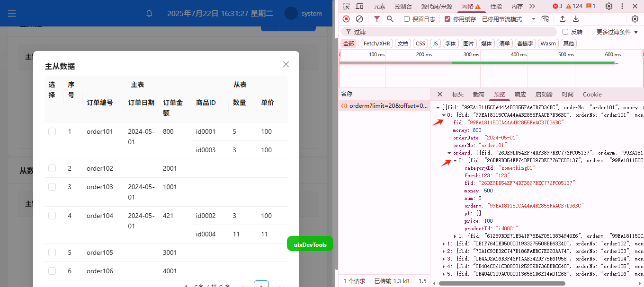Open the 启动器 initiator tab
The height and width of the screenshot is (287, 644).
(544, 94)
